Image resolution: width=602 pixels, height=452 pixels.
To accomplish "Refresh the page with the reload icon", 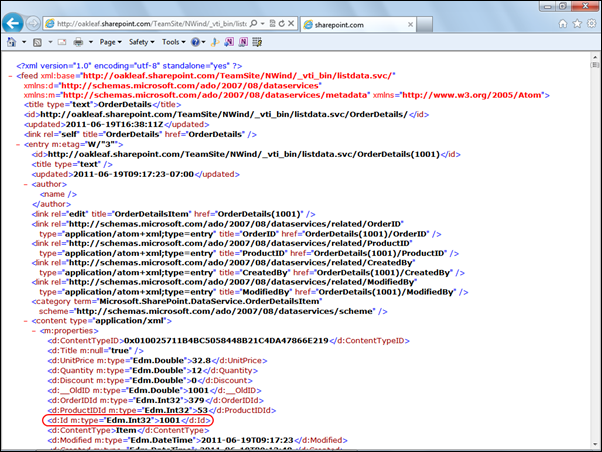I will tap(281, 23).
